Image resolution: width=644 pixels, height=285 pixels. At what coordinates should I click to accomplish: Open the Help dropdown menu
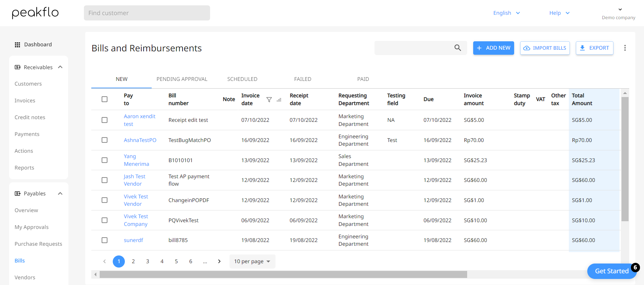tap(559, 13)
